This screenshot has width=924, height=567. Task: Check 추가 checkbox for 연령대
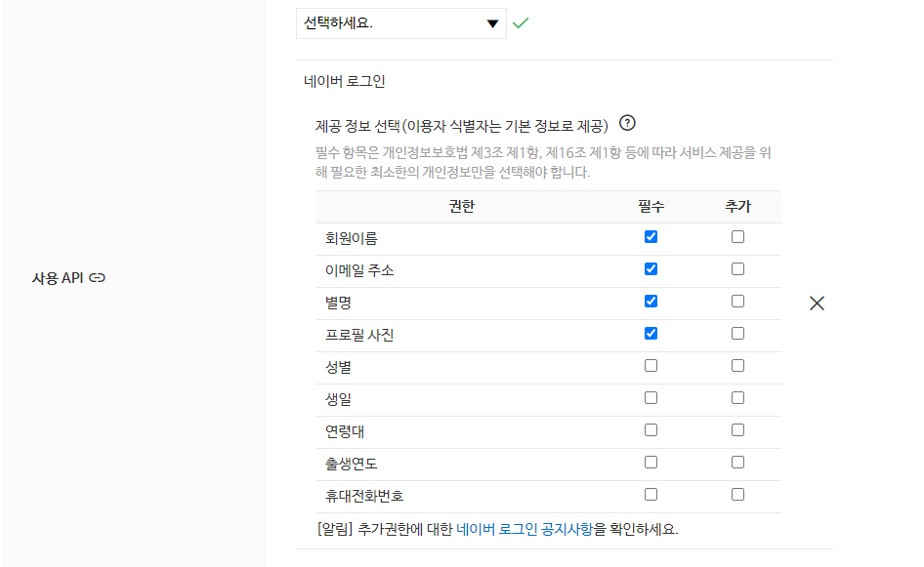[737, 430]
